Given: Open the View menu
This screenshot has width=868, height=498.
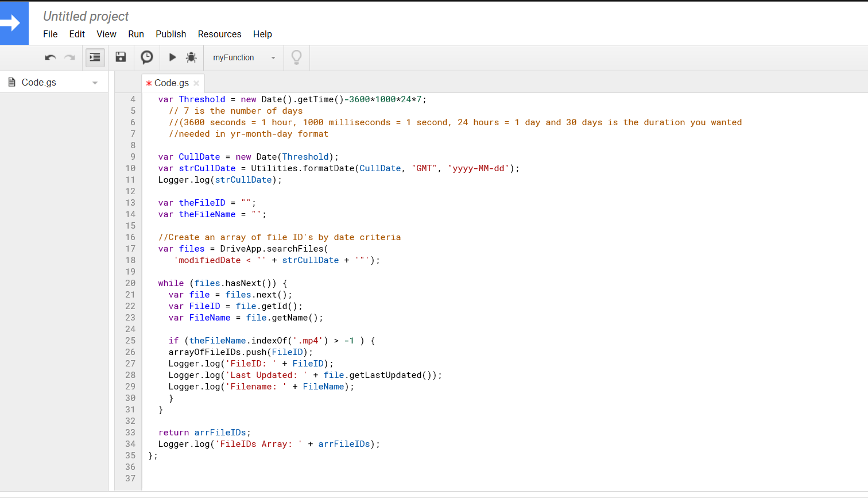Looking at the screenshot, I should (106, 34).
